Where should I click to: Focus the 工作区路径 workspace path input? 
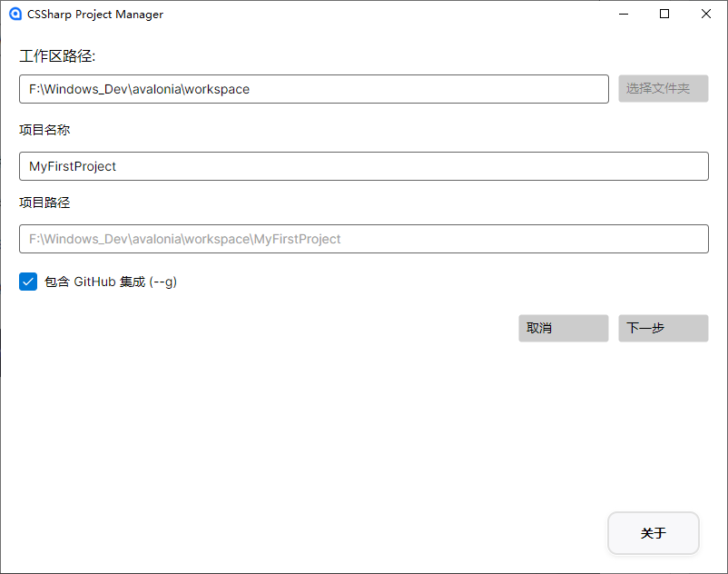click(314, 89)
